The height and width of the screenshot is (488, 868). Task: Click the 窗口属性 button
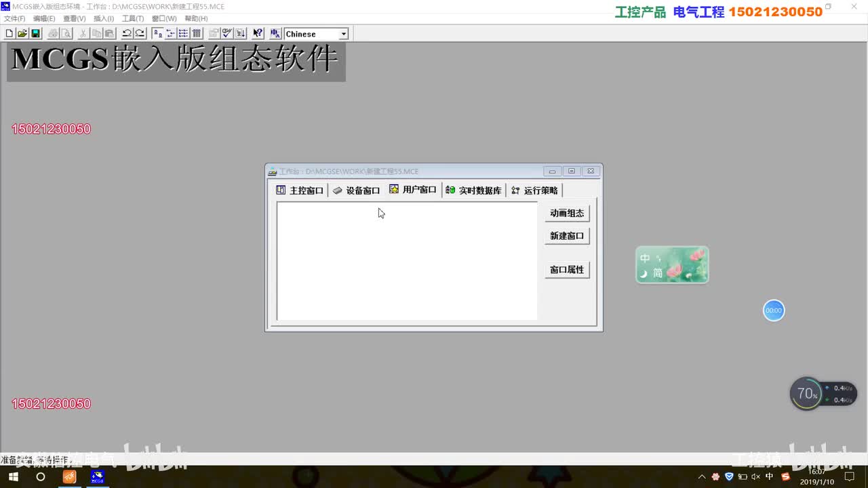(567, 270)
